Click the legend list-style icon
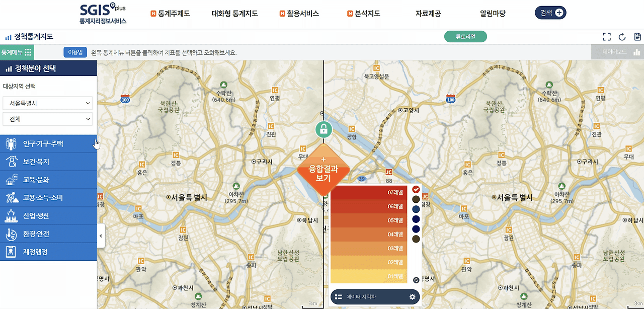The width and height of the screenshot is (644, 309). [339, 297]
